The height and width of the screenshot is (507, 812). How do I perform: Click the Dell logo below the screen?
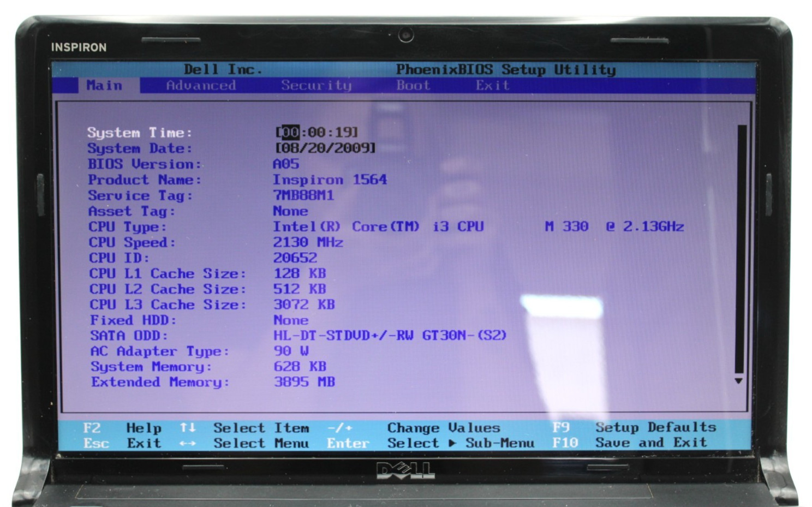pos(405,470)
